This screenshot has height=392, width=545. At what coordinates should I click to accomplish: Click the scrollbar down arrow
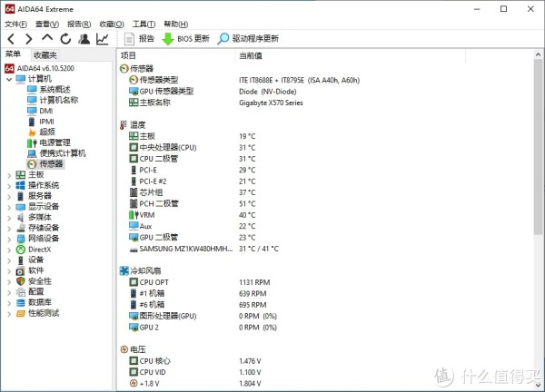(x=538, y=385)
